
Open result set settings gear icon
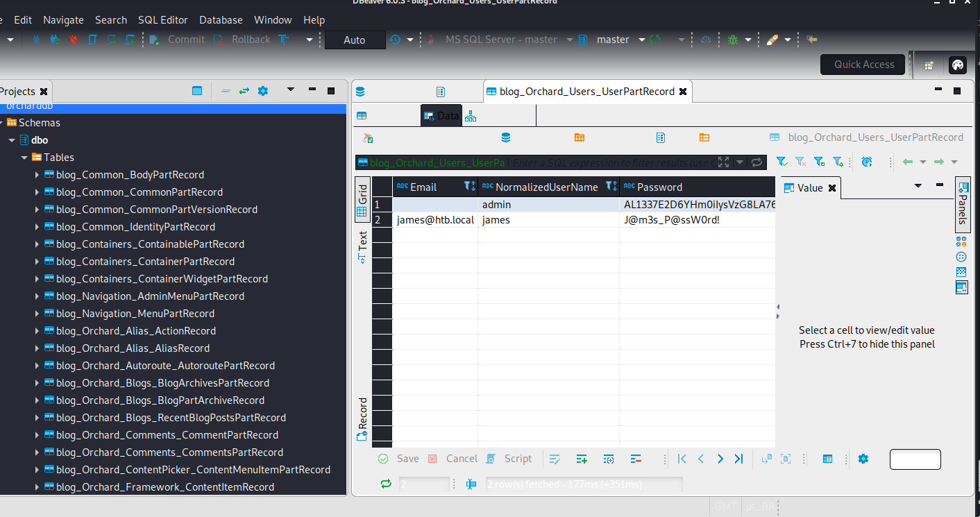(863, 459)
